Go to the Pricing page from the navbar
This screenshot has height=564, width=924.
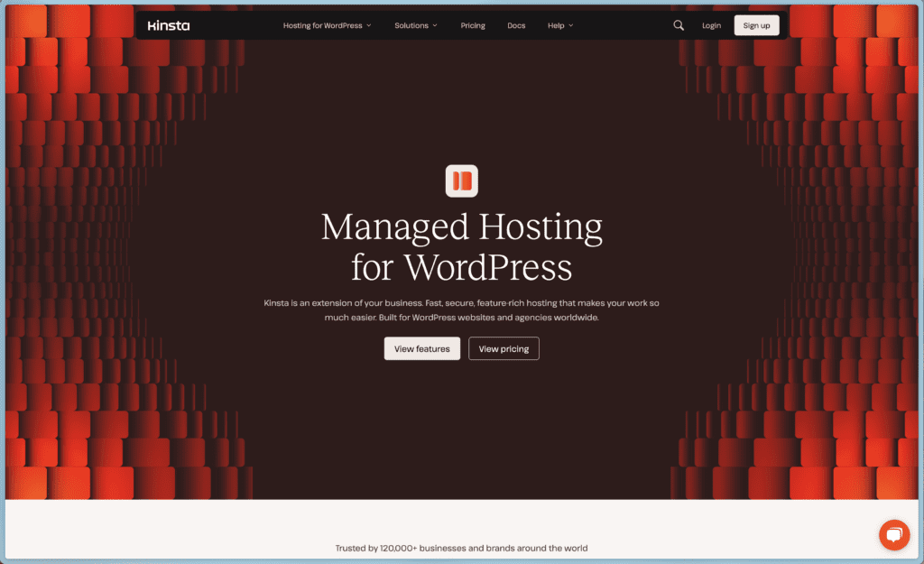click(473, 26)
